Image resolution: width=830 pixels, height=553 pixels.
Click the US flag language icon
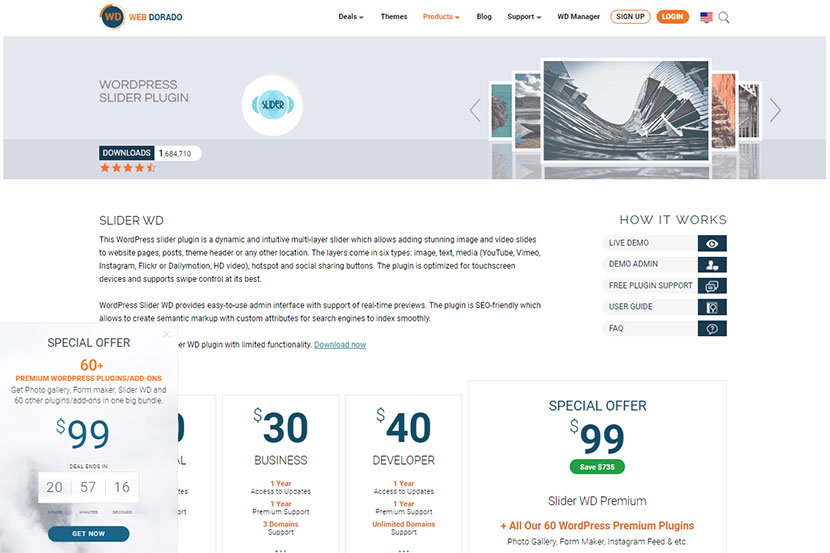706,17
